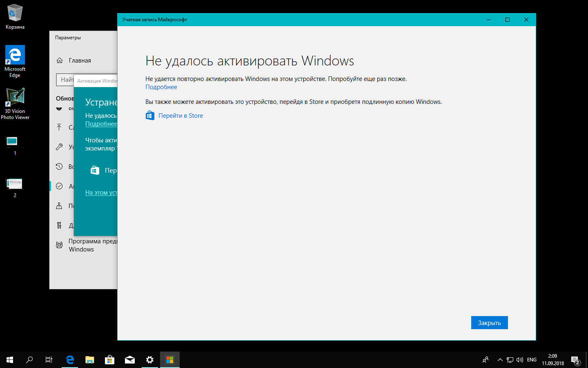Select the activation checkmark icon in sidebar
This screenshot has height=368, width=588.
pyautogui.click(x=59, y=186)
